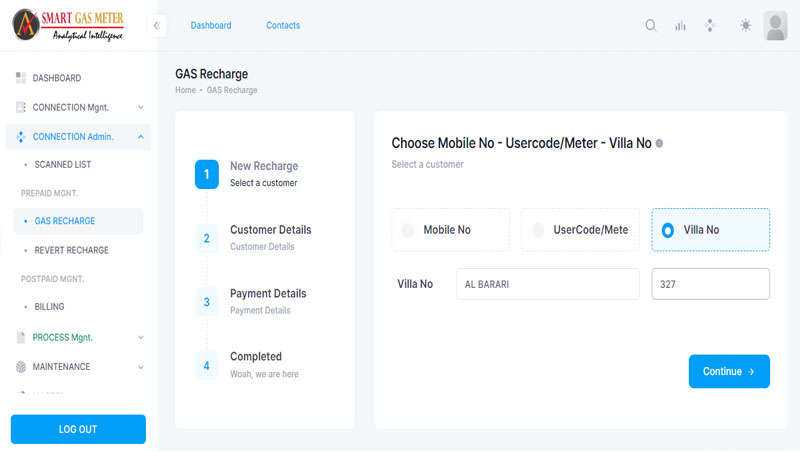Click the LOG OUT button

(x=78, y=429)
